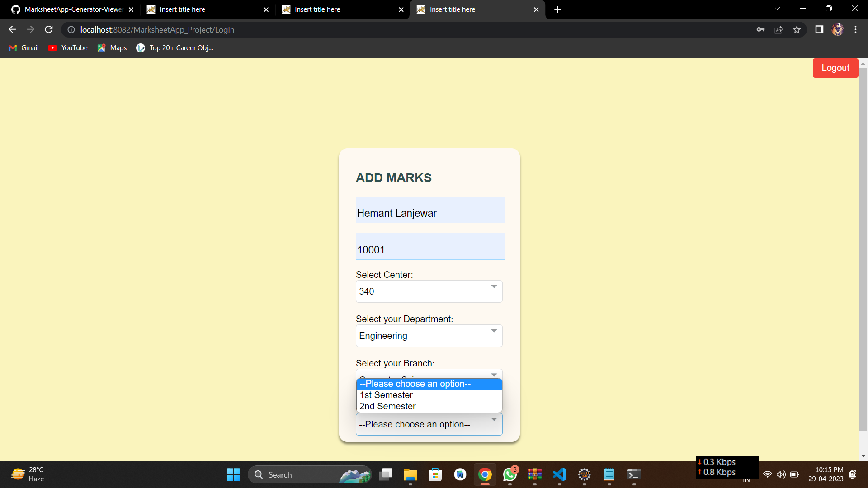Open the YouTube bookmark shortcut
The height and width of the screenshot is (488, 868).
(x=67, y=47)
